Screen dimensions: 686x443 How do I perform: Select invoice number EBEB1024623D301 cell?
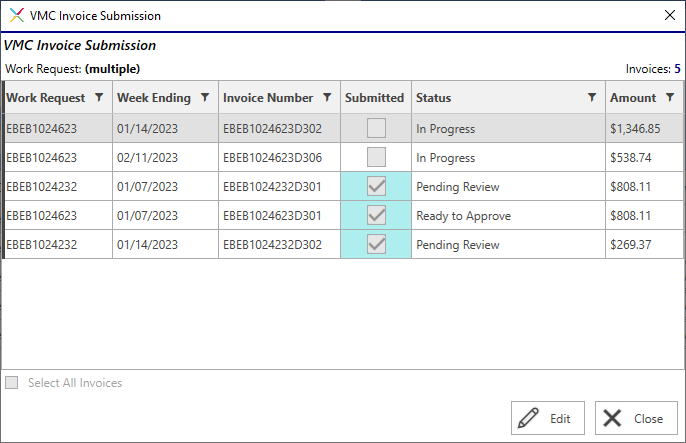coord(279,215)
